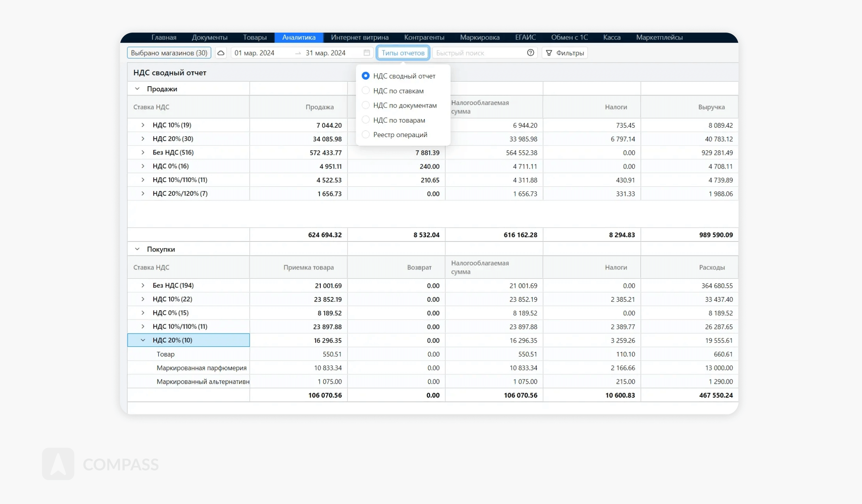
Task: Click the Быстрый поиск search field
Action: pyautogui.click(x=480, y=53)
